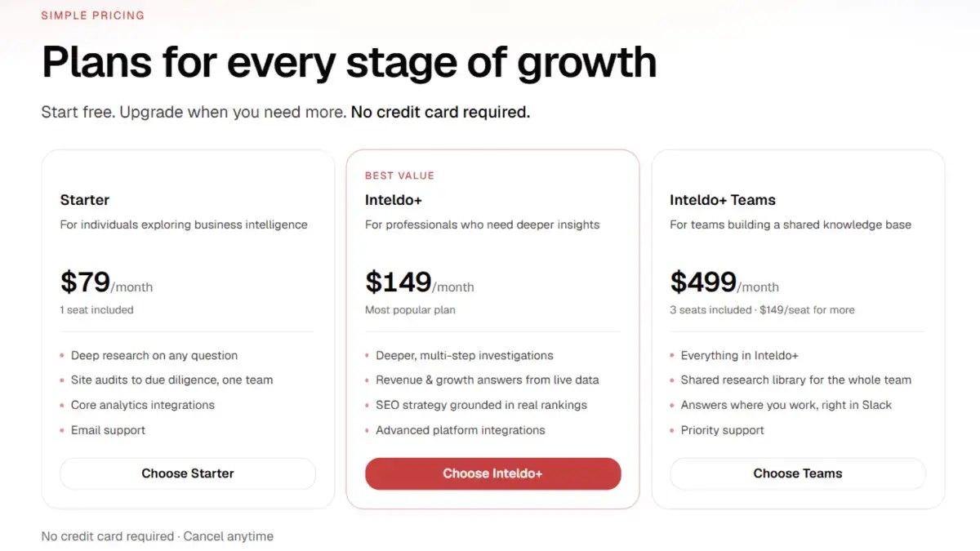
Task: Click the Choose Starter button
Action: pos(188,473)
